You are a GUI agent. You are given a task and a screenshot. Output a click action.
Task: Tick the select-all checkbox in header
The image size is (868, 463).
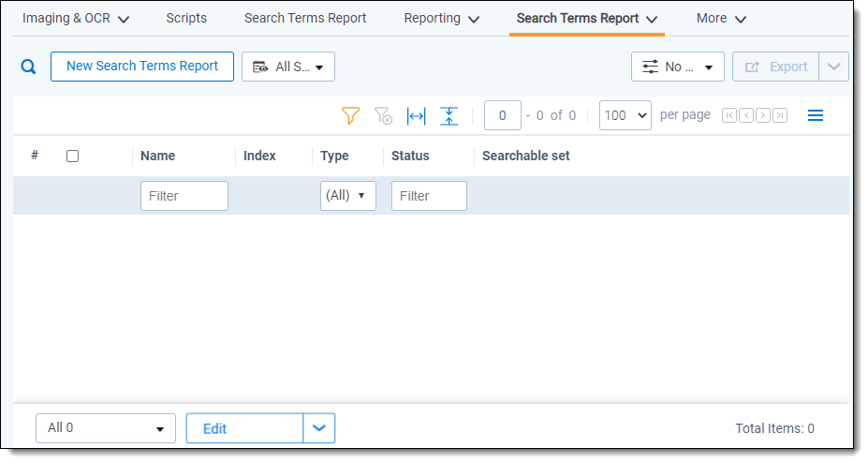72,157
